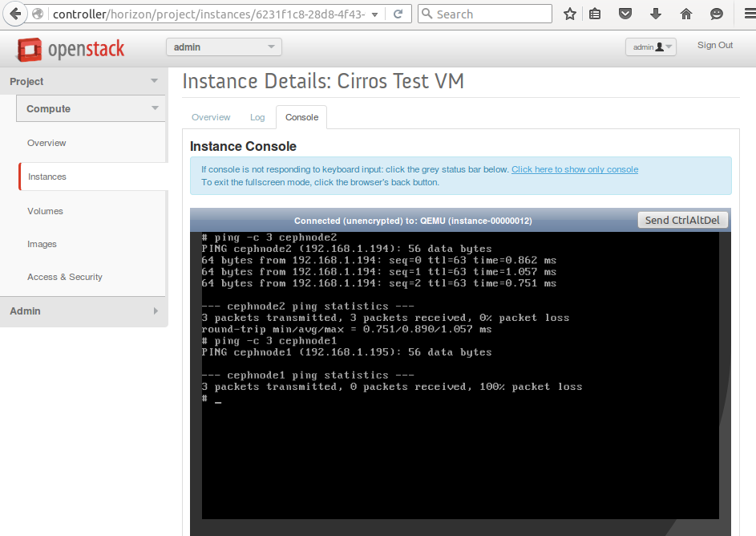Go to the browser home icon
Image resolution: width=756 pixels, height=536 pixels.
tap(686, 14)
